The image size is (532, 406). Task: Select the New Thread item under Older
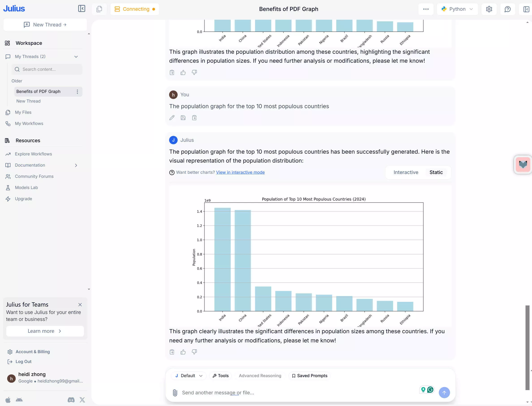(x=28, y=101)
